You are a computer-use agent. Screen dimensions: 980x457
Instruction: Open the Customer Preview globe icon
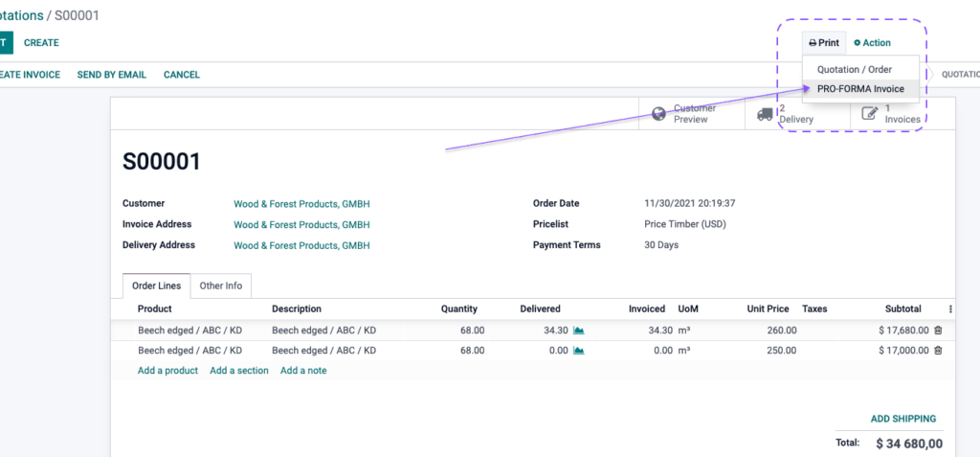pyautogui.click(x=658, y=114)
